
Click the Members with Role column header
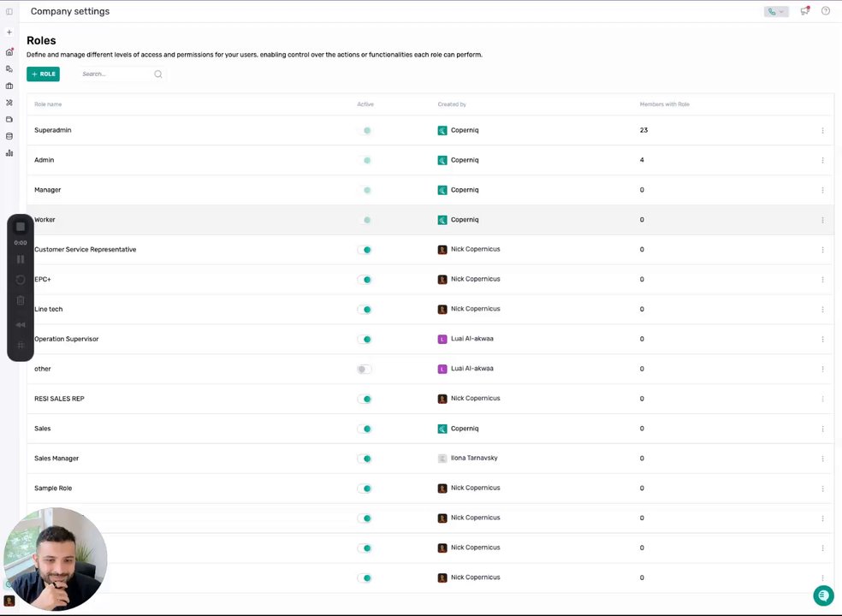[664, 104]
